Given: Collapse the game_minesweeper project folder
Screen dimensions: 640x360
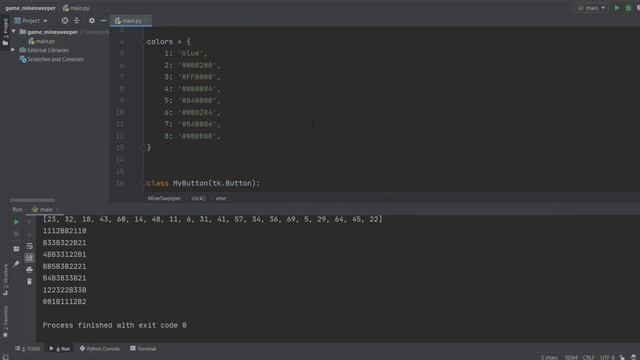Looking at the screenshot, I should (x=13, y=31).
